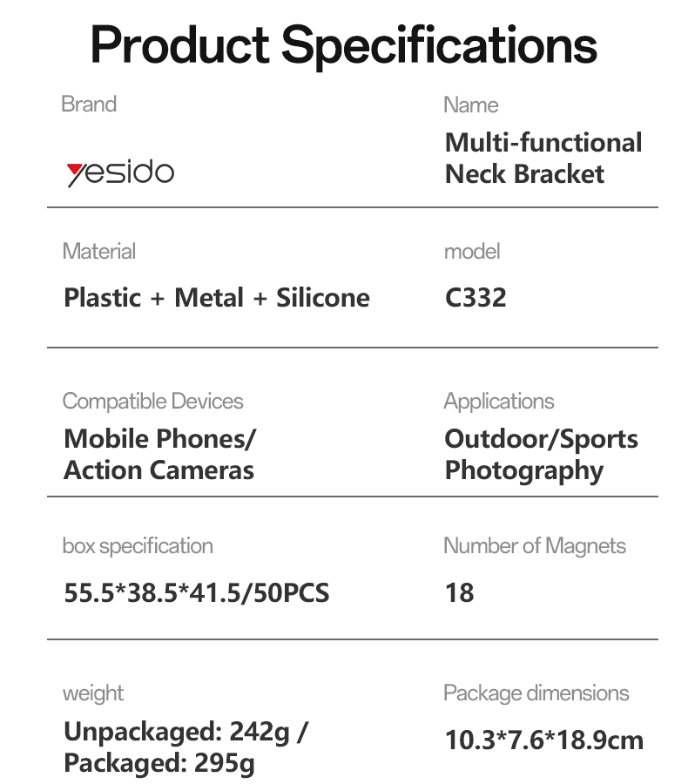
Task: Click the weight label
Action: [x=93, y=693]
